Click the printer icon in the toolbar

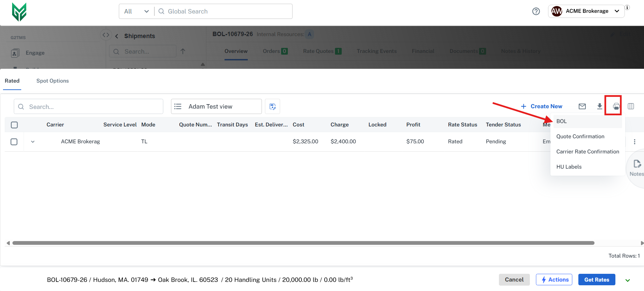click(x=616, y=107)
